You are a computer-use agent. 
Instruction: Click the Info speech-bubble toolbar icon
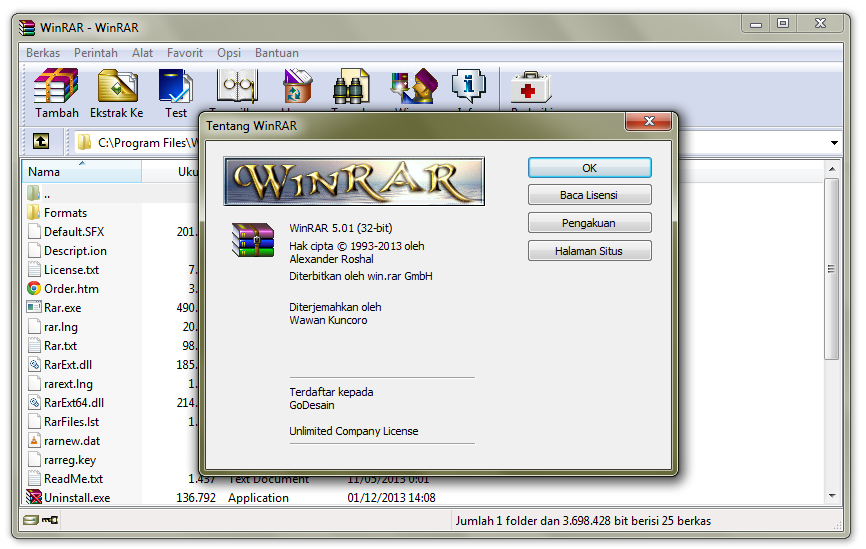[x=468, y=86]
